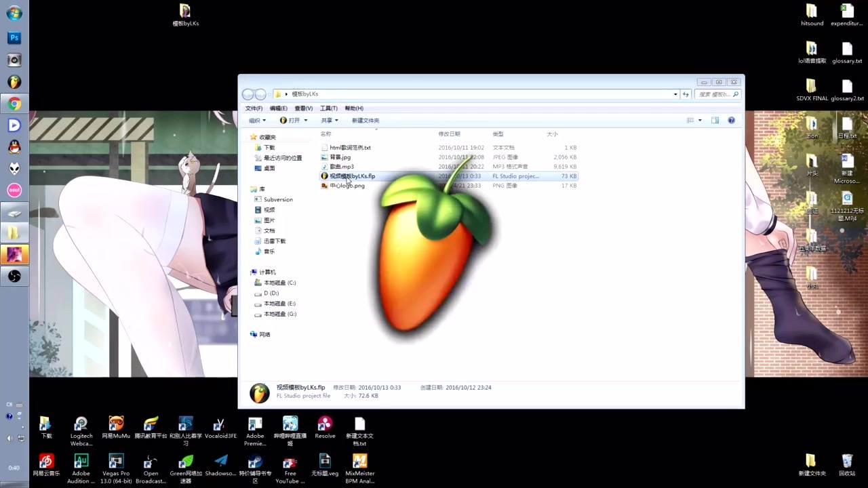Click Explorer forward navigation button

pyautogui.click(x=260, y=94)
